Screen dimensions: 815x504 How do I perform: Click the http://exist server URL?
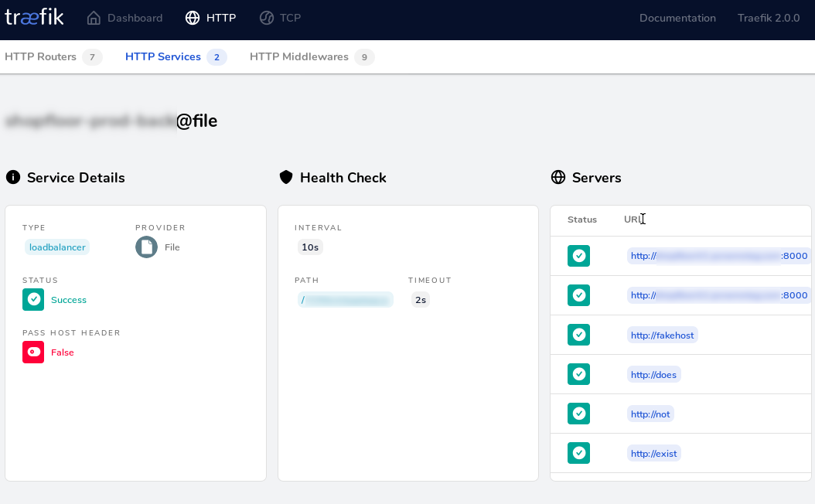[x=654, y=454]
